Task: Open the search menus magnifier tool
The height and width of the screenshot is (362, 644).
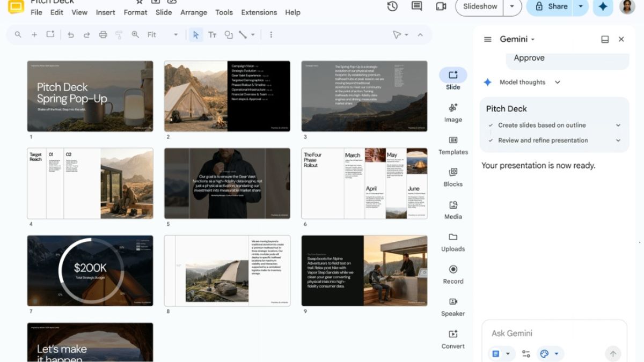Action: 18,34
